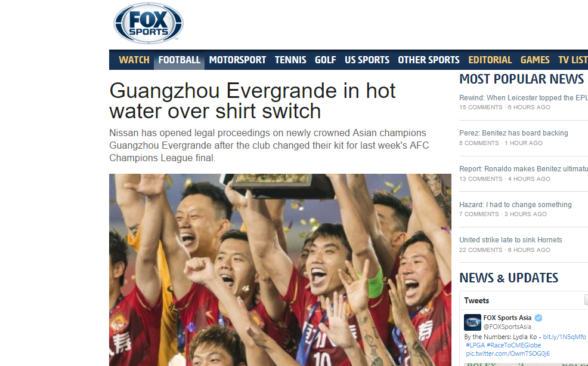This screenshot has width=588, height=366.
Task: Select the FOOTBALL tab
Action: coord(180,60)
